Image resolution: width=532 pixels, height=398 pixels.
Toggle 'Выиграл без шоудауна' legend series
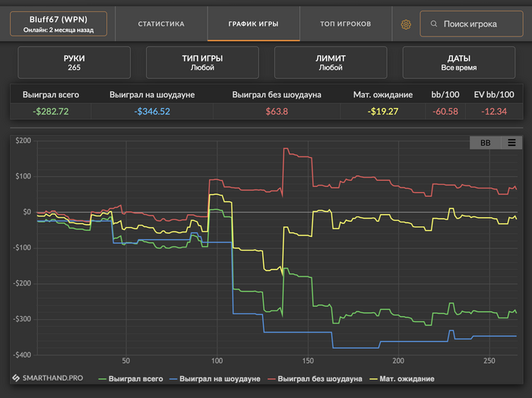[x=315, y=379]
